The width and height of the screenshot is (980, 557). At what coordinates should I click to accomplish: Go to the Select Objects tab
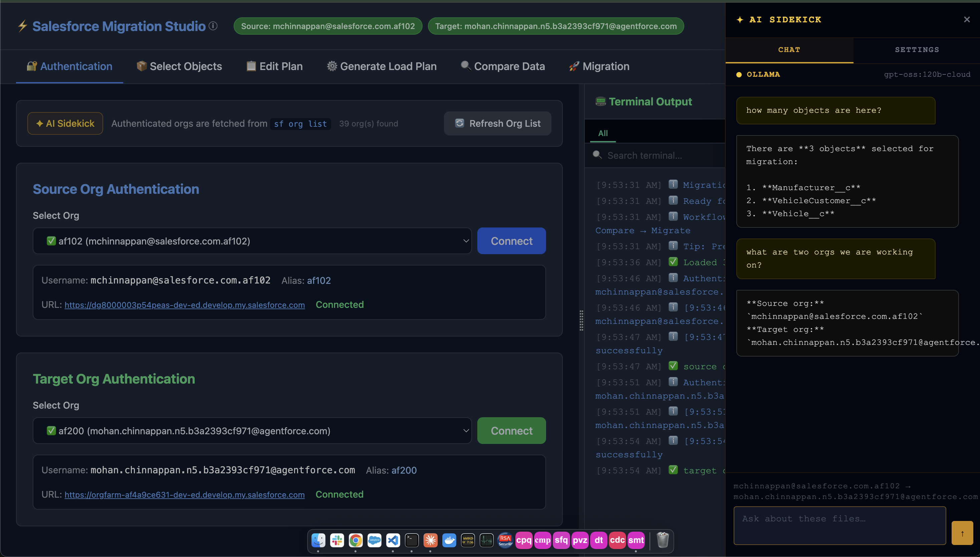coord(179,66)
